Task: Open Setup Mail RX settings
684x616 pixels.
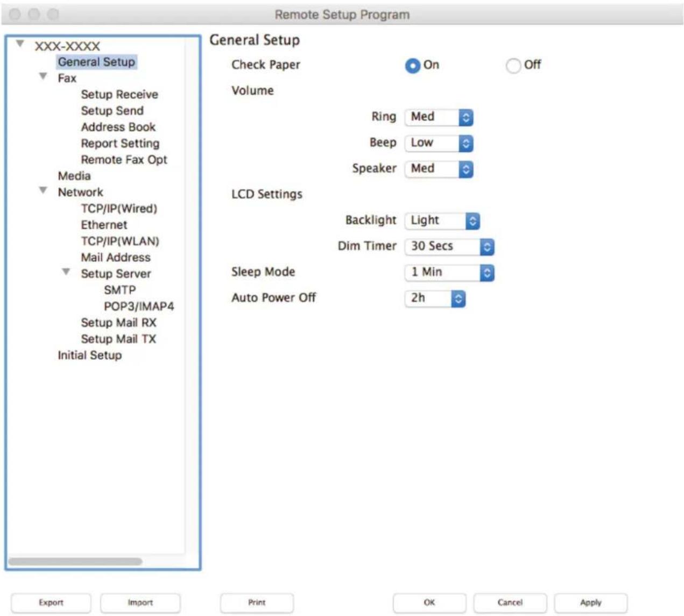Action: pyautogui.click(x=118, y=323)
